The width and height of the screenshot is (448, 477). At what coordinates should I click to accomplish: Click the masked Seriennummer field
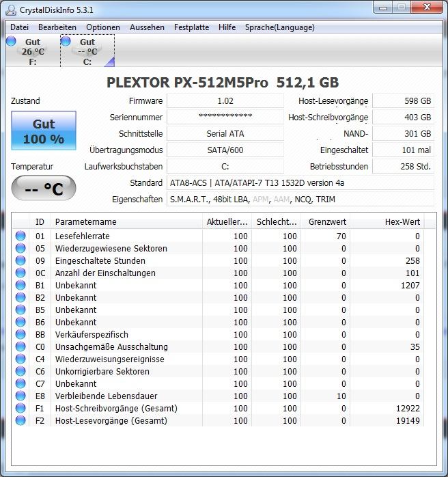[225, 117]
